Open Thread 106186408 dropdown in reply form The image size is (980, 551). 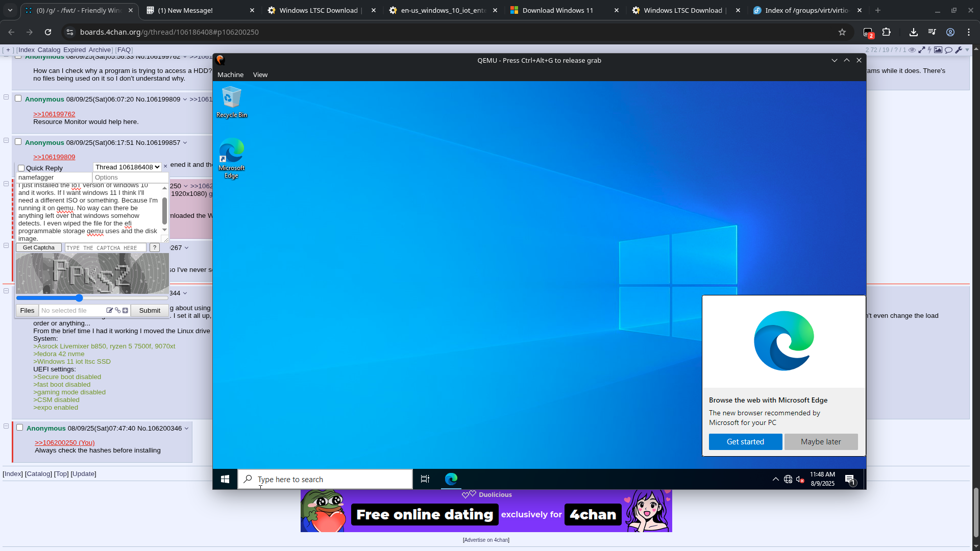point(128,167)
